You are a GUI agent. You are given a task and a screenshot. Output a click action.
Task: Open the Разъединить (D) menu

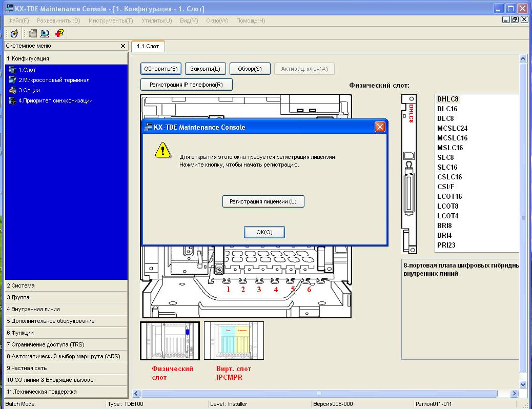pyautogui.click(x=58, y=21)
